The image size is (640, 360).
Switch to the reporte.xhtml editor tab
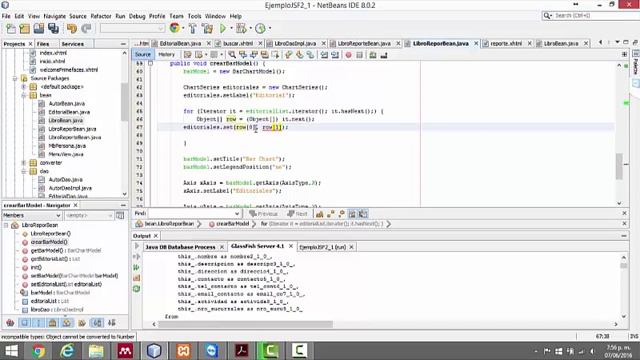[x=506, y=43]
